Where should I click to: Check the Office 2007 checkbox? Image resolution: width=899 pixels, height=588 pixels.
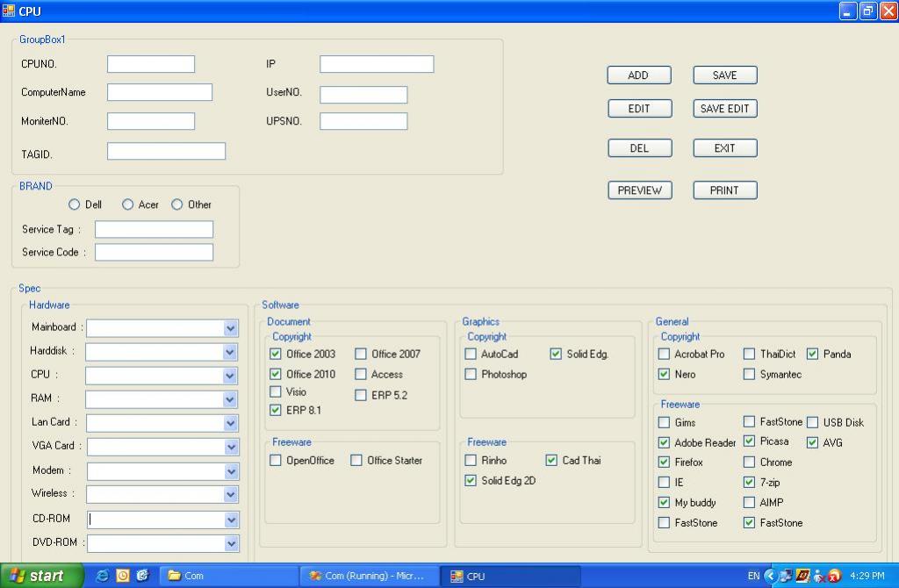tap(361, 354)
